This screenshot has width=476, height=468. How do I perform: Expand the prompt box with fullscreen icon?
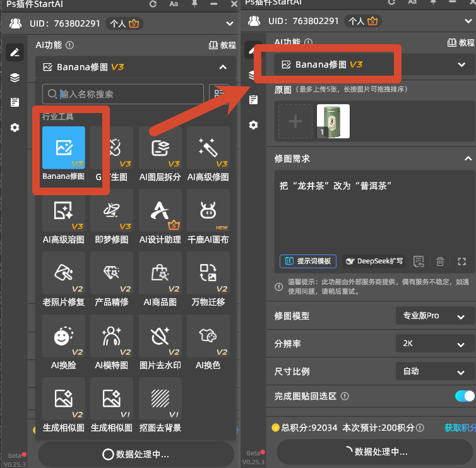coord(461,261)
